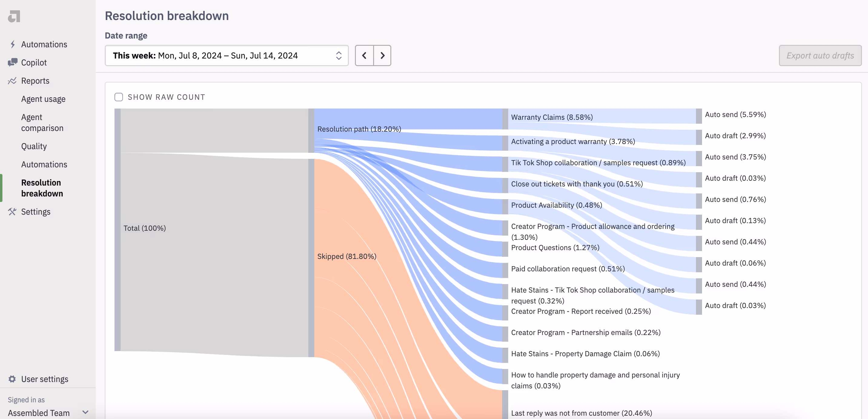Go to next week with right arrow

pos(383,55)
